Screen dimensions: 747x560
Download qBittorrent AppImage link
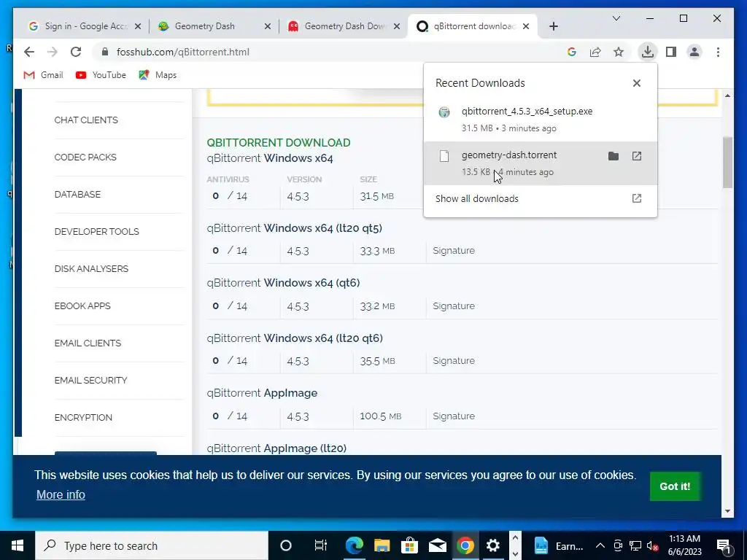(x=262, y=393)
